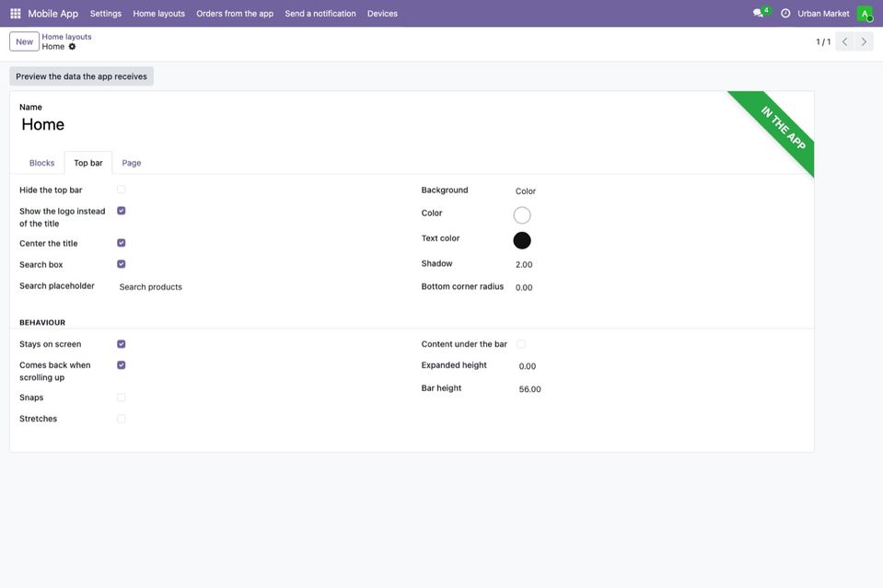
Task: Open the Settings menu
Action: (x=106, y=14)
